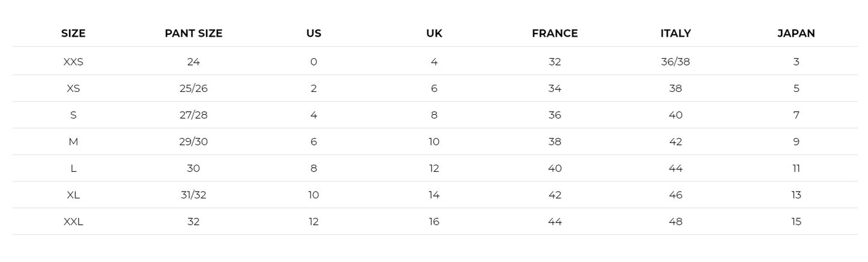
Task: Click the ITALY column header
Action: pos(675,34)
